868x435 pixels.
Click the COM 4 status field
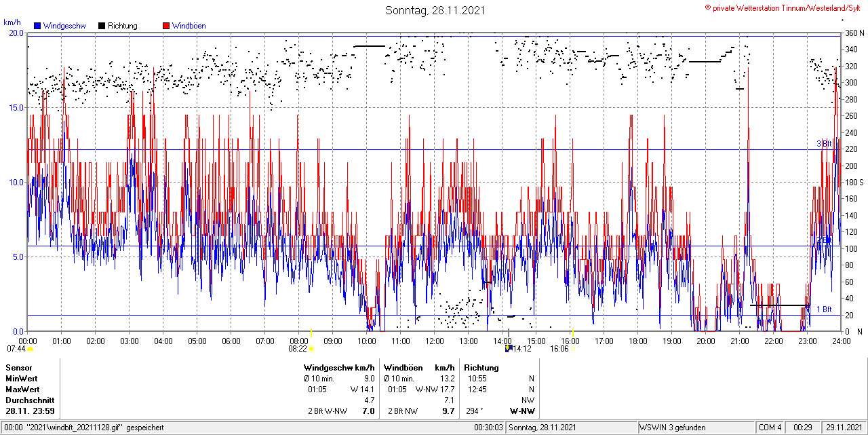click(x=770, y=428)
